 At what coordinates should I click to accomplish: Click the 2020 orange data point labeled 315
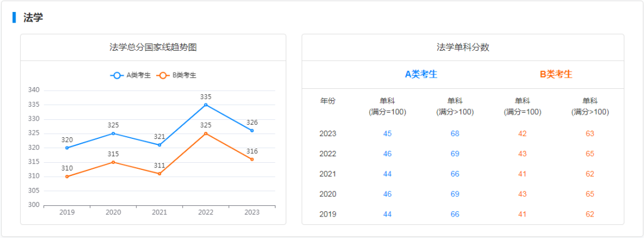point(113,162)
